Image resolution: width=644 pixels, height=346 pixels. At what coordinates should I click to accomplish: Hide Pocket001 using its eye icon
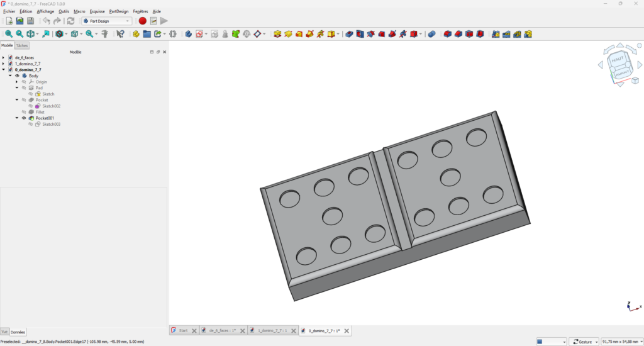24,118
